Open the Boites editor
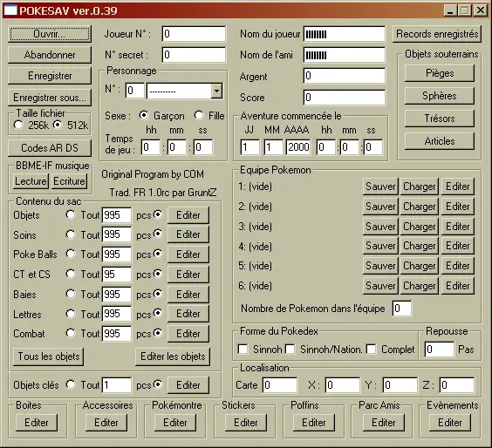This screenshot has width=492, height=448. coord(37,423)
